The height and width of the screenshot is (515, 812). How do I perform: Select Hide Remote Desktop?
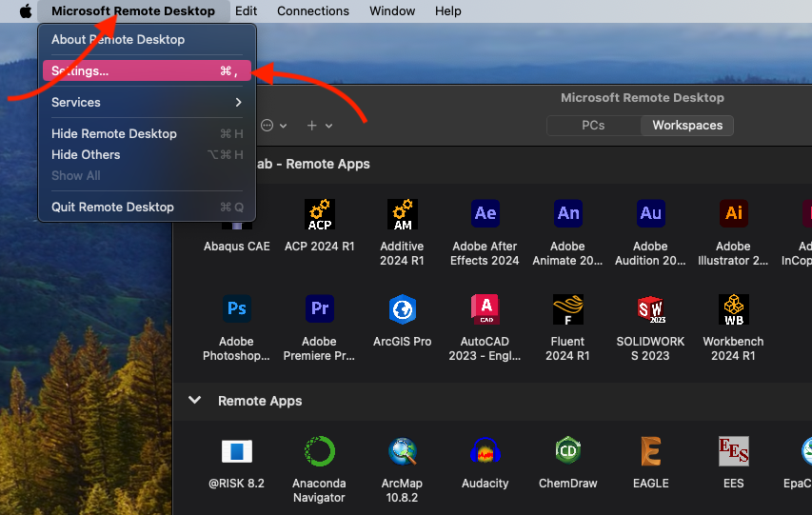tap(147, 133)
